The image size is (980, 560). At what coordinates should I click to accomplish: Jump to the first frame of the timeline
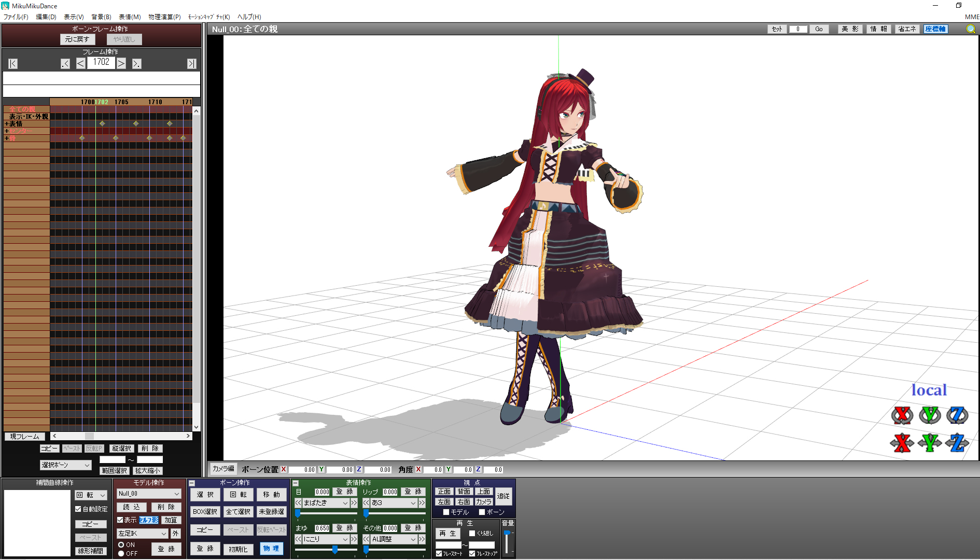click(13, 63)
